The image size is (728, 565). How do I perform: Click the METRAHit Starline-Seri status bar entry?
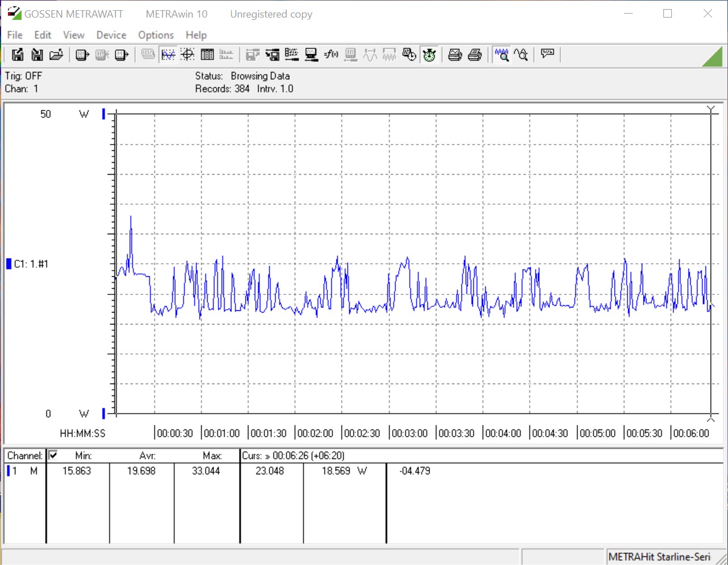click(659, 557)
